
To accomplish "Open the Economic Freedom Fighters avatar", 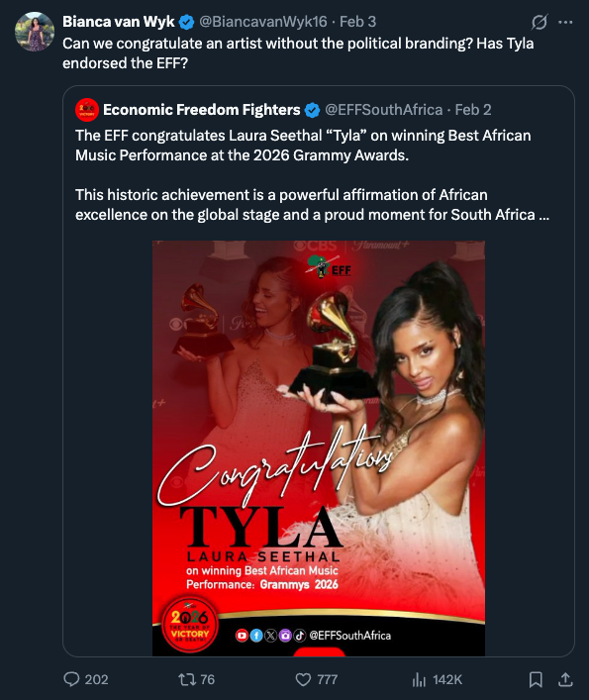I will [x=87, y=110].
